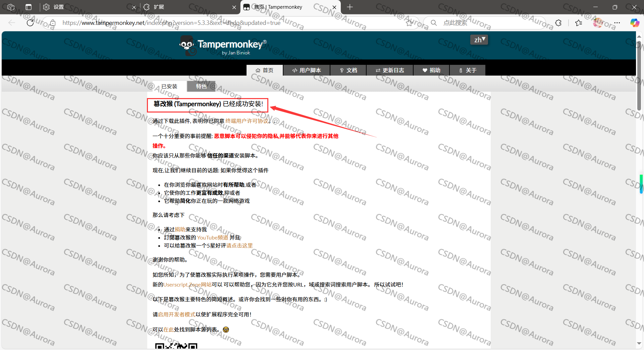Launch the Copilot sidebar icon

635,23
